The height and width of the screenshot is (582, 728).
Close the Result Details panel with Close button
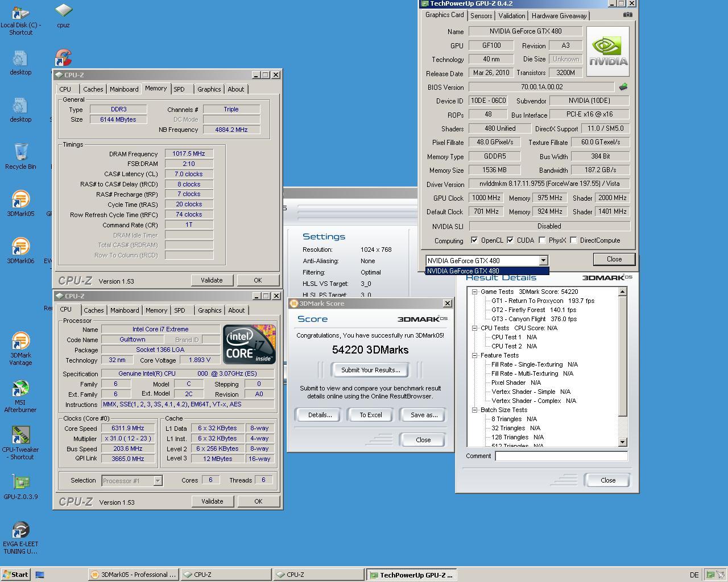coord(608,480)
